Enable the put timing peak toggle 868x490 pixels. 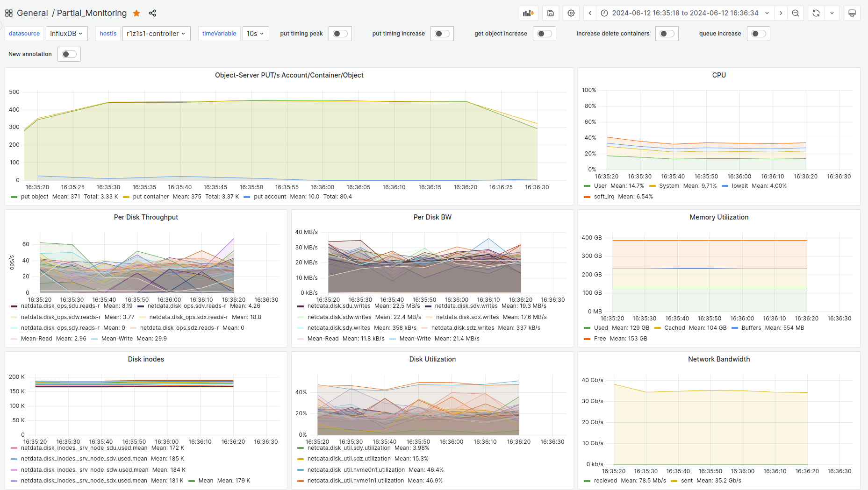(340, 34)
